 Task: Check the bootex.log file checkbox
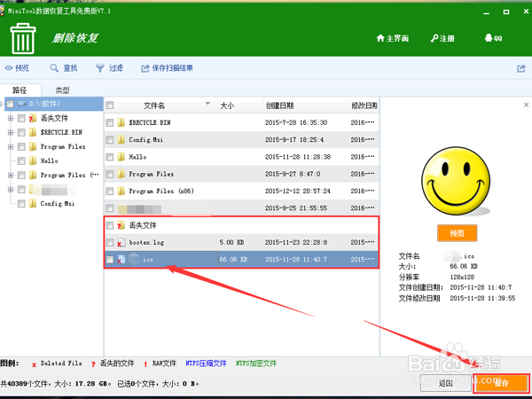[x=110, y=242]
